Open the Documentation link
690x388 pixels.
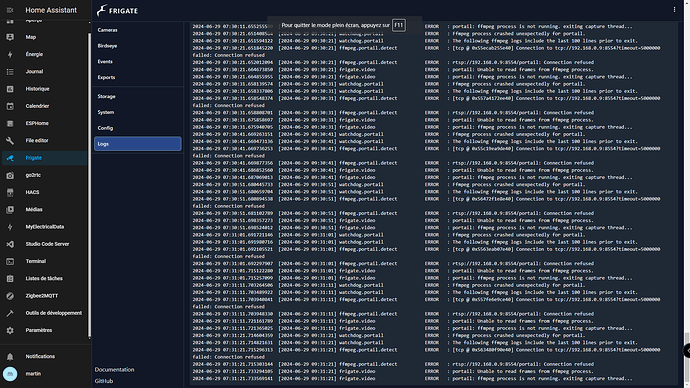(114, 370)
